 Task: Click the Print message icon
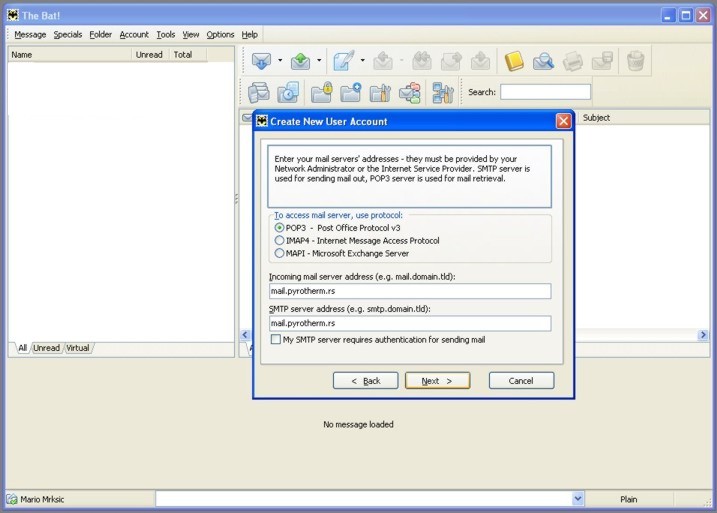573,61
